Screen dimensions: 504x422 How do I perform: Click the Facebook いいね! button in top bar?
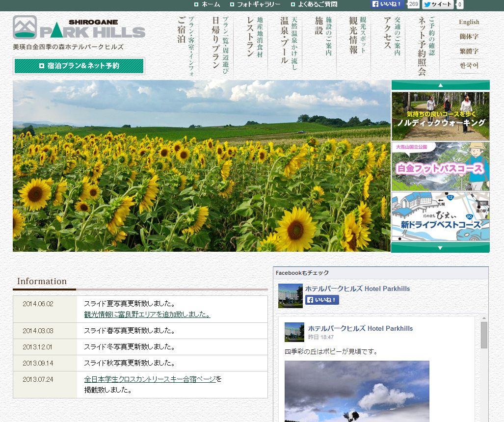click(387, 4)
